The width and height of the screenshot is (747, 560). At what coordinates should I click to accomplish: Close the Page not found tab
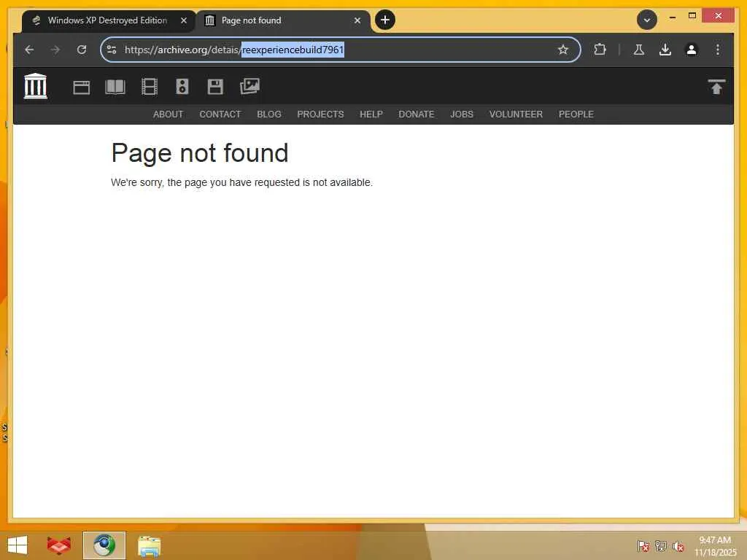pyautogui.click(x=357, y=20)
